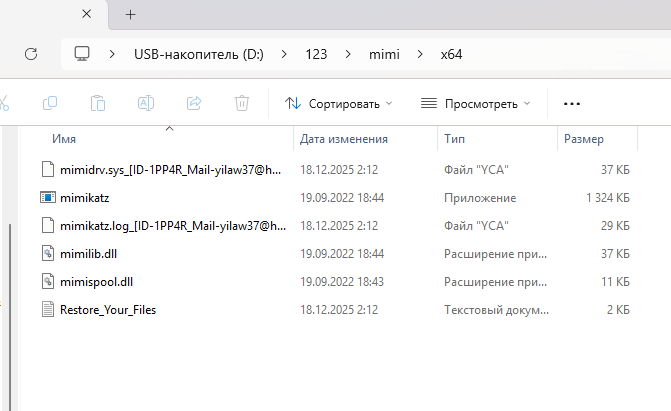The width and height of the screenshot is (671, 411).
Task: Click the Refresh icon
Action: pos(30,53)
